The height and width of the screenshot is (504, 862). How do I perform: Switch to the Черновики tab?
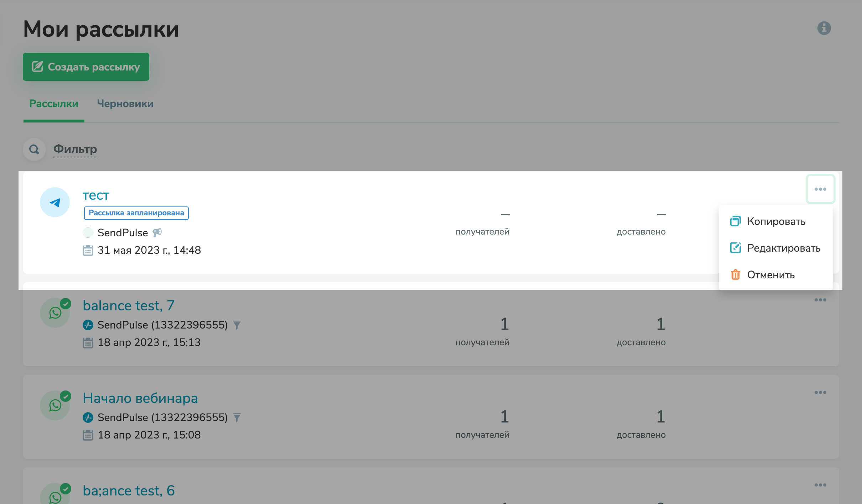[125, 104]
